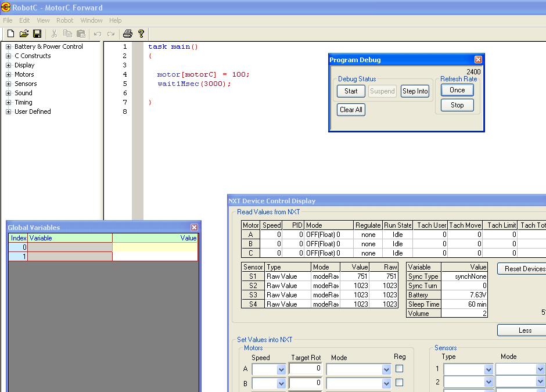Image resolution: width=546 pixels, height=392 pixels.
Task: Open motor A Mode dropdown
Action: (386, 369)
